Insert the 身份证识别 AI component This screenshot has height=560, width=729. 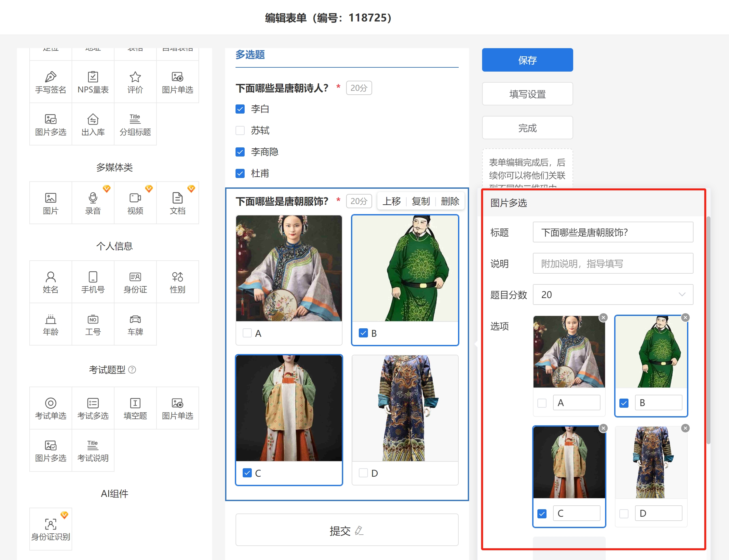[51, 529]
